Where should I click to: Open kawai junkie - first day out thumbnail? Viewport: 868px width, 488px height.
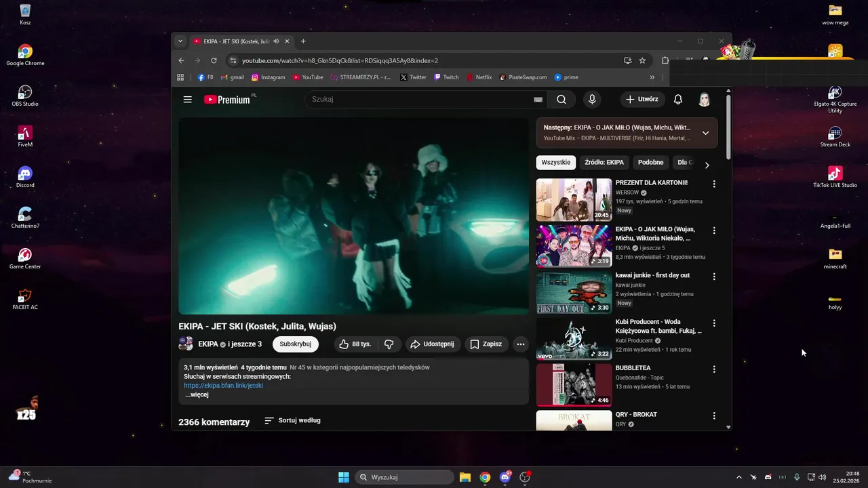click(574, 292)
